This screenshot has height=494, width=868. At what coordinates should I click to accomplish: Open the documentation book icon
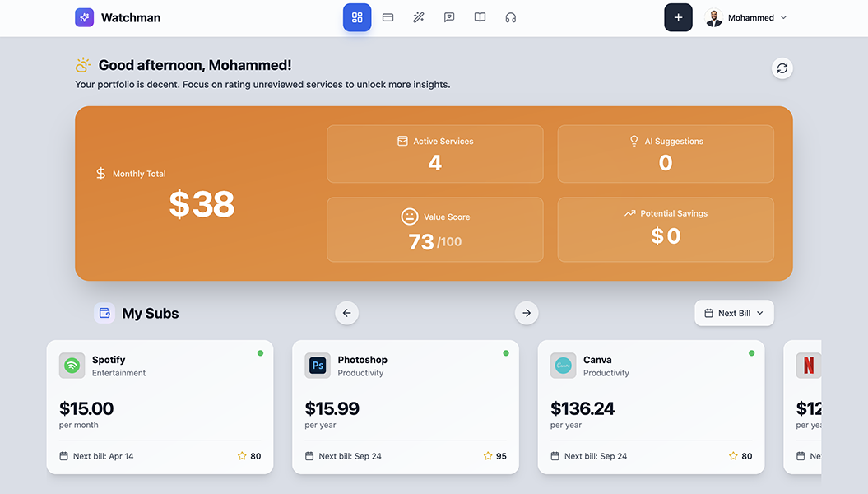pos(480,17)
